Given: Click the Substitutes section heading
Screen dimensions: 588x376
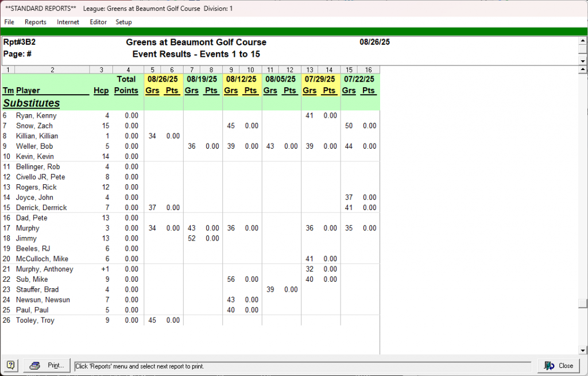Looking at the screenshot, I should pos(32,103).
